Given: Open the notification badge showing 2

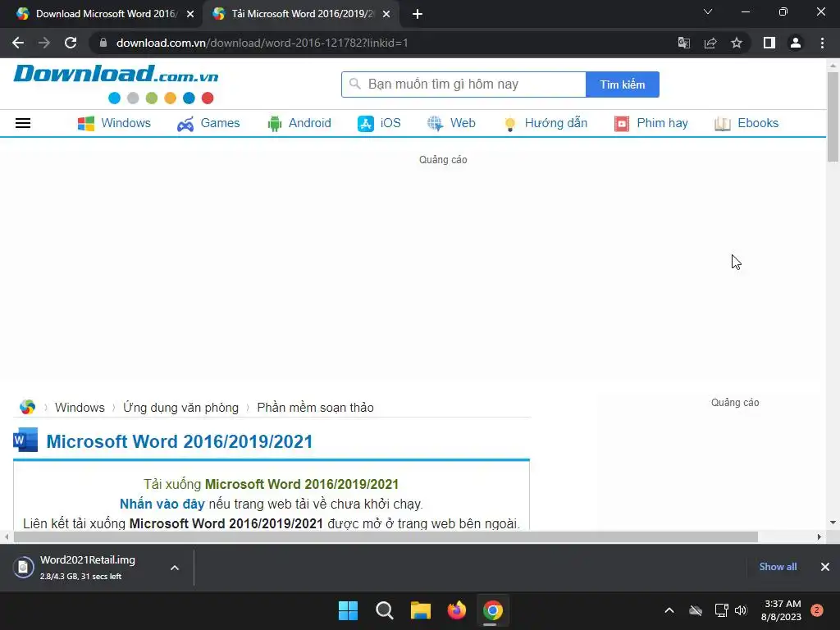Looking at the screenshot, I should point(817,610).
